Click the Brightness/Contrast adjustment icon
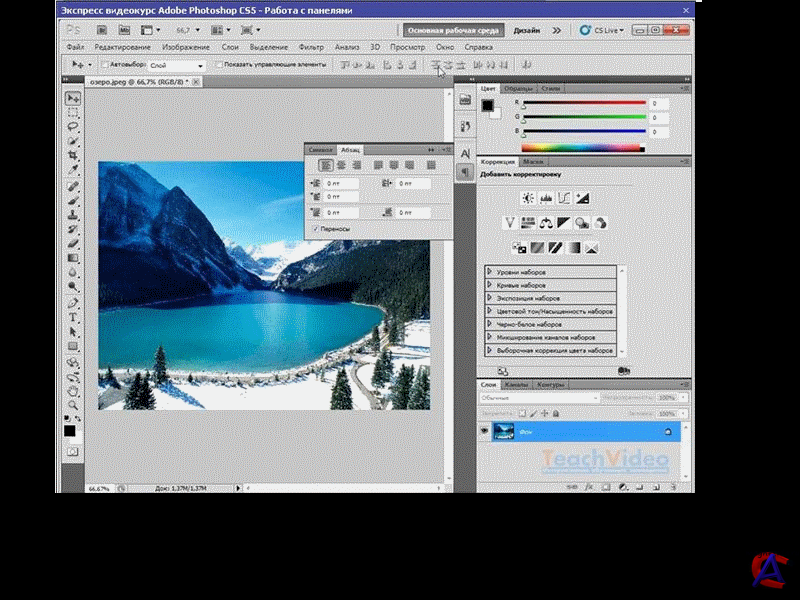 [528, 198]
